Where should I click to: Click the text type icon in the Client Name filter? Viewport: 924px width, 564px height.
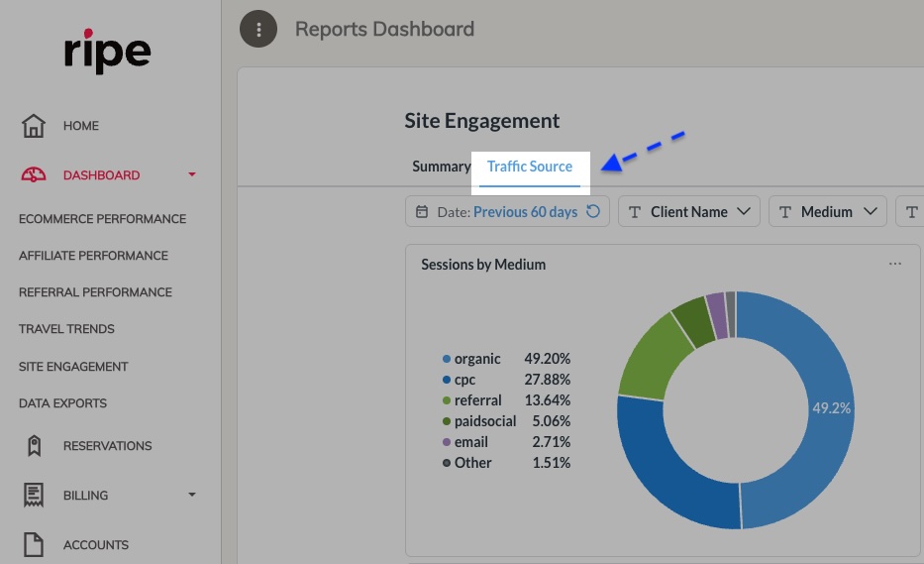(x=635, y=212)
